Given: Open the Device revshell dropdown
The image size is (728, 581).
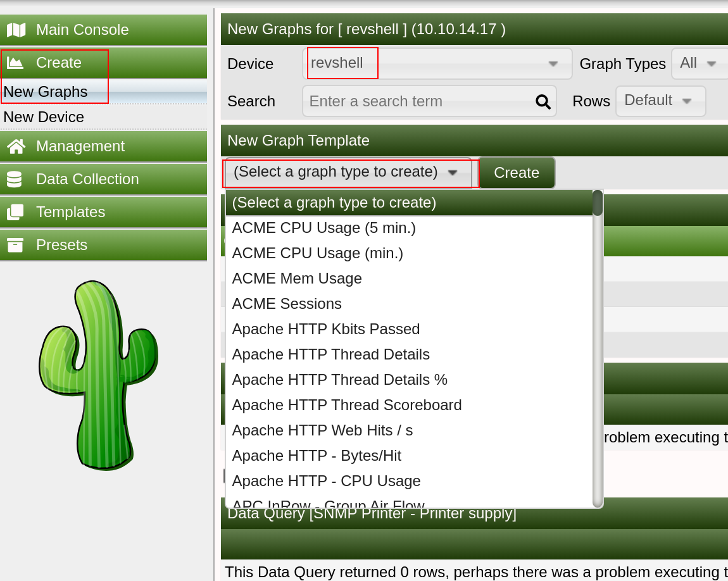Looking at the screenshot, I should pyautogui.click(x=437, y=63).
